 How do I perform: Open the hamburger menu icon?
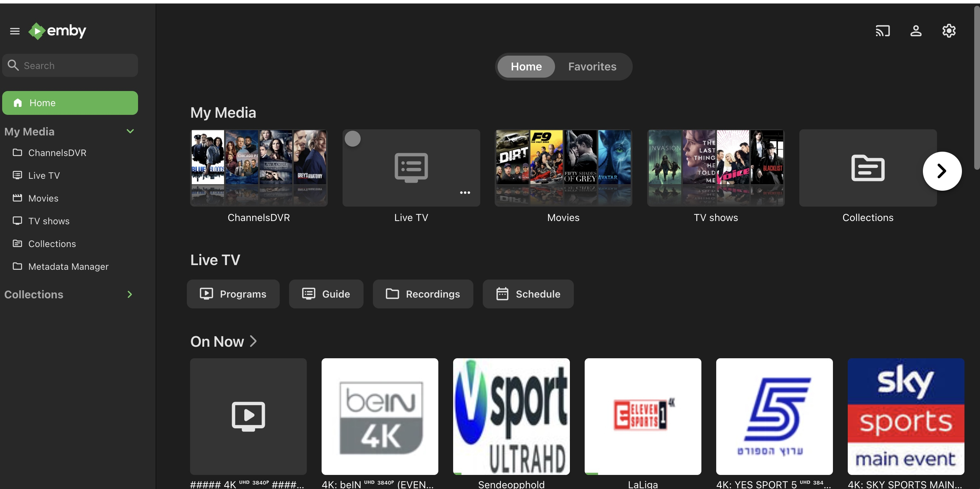(14, 31)
